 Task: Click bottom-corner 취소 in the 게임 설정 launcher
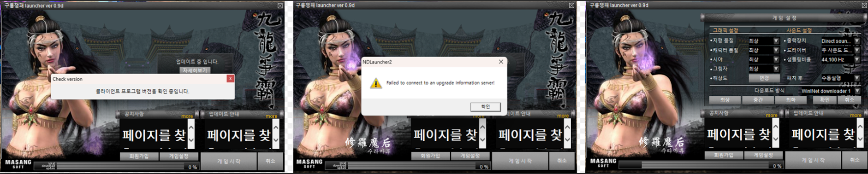(x=855, y=160)
